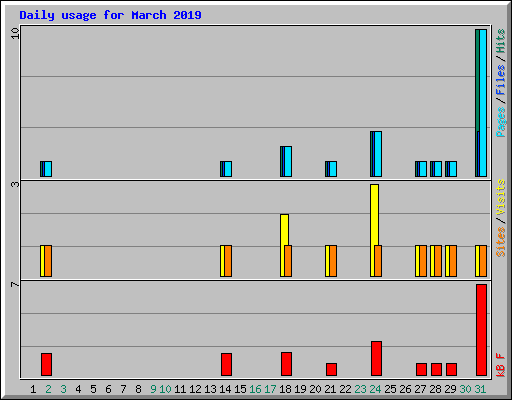Click the cyan Pages bar for day 18
The height and width of the screenshot is (400, 512).
pos(288,161)
